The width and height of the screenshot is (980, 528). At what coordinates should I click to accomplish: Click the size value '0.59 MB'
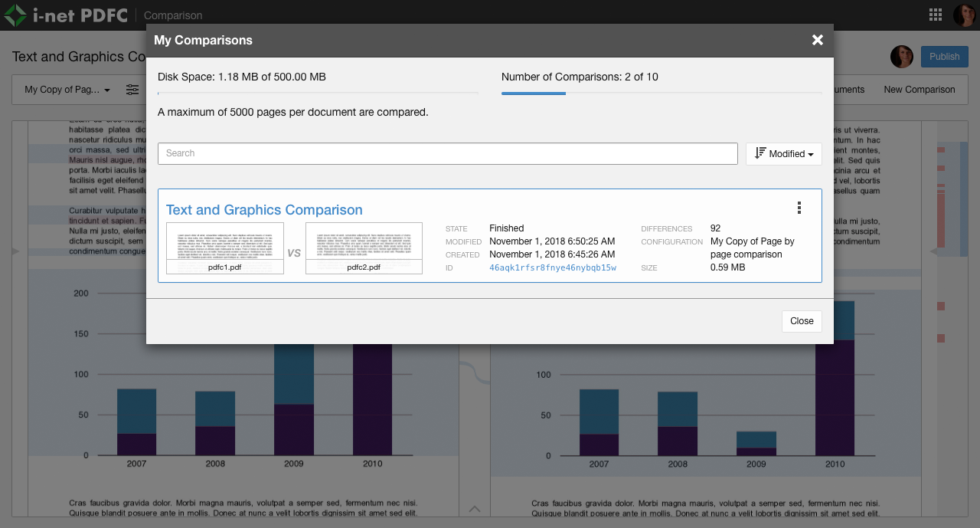pos(727,267)
